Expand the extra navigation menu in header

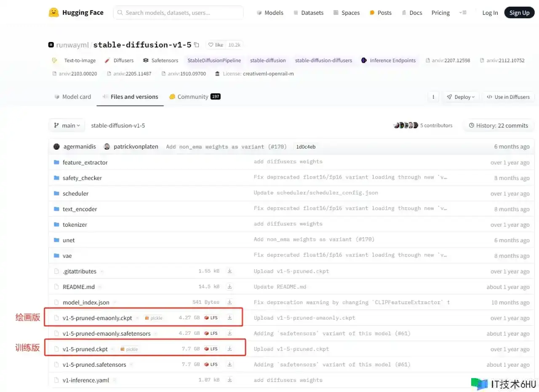click(463, 13)
